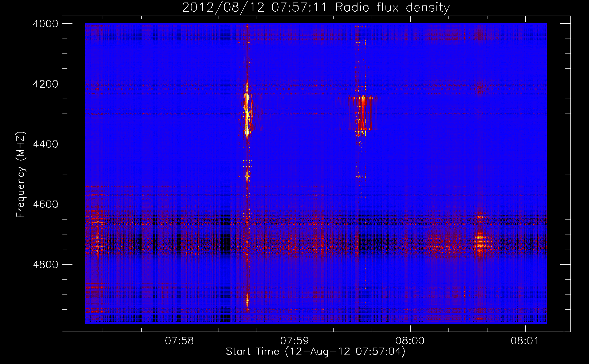Select the '4400' frequency axis label

tap(46, 144)
